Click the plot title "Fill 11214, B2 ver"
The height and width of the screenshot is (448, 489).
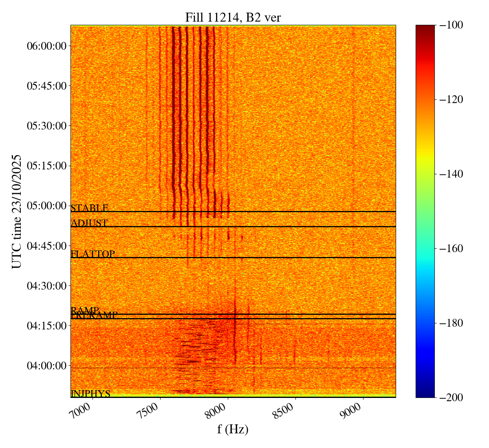(233, 17)
